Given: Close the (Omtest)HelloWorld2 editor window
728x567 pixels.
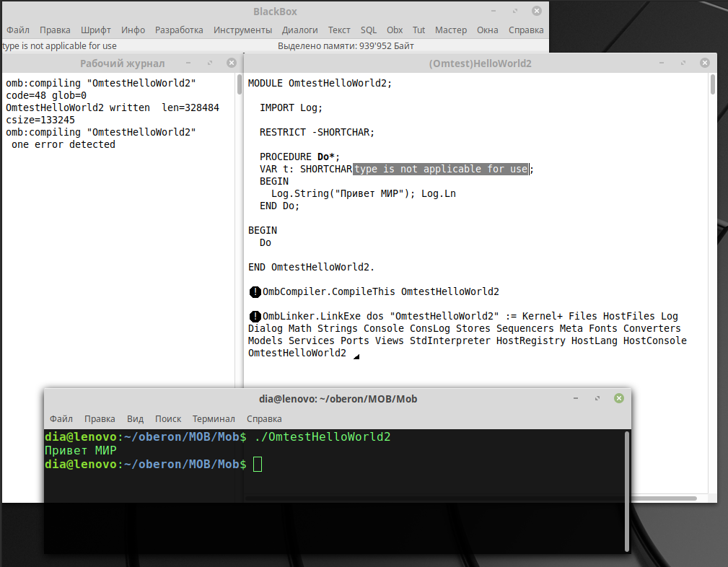Looking at the screenshot, I should point(703,63).
